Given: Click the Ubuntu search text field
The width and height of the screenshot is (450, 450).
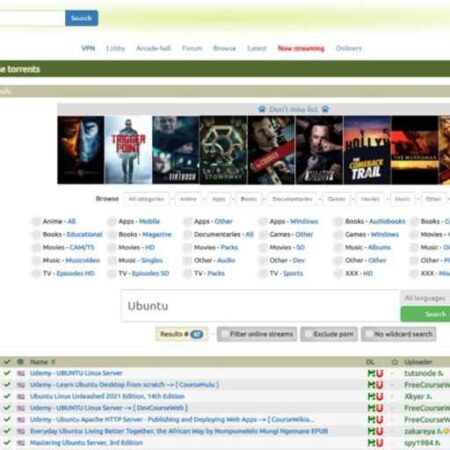Looking at the screenshot, I should click(x=260, y=306).
